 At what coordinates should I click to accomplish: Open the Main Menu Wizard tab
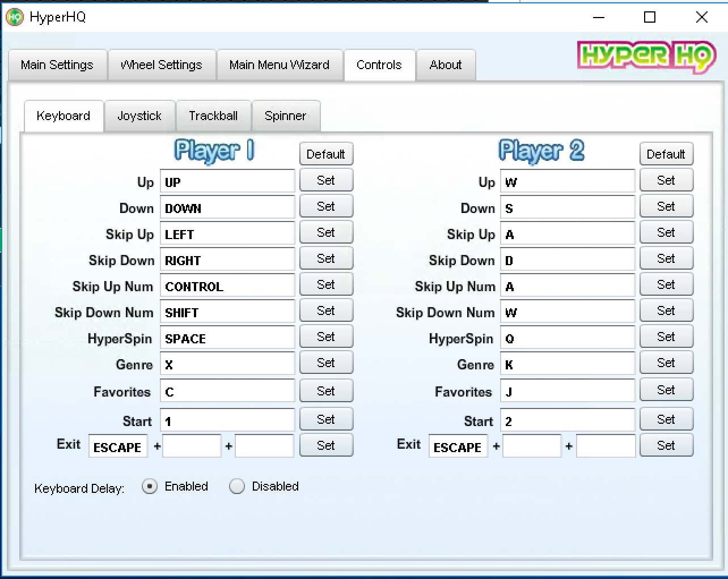click(280, 65)
